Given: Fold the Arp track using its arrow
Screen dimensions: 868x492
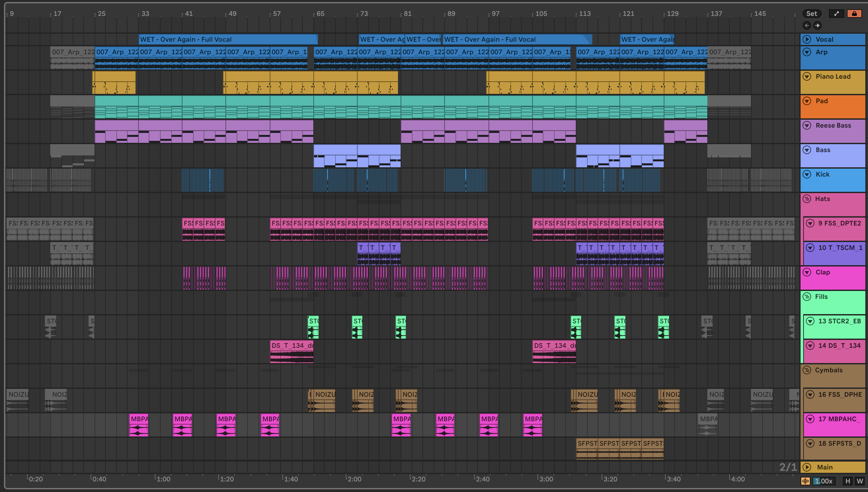Looking at the screenshot, I should [x=807, y=52].
